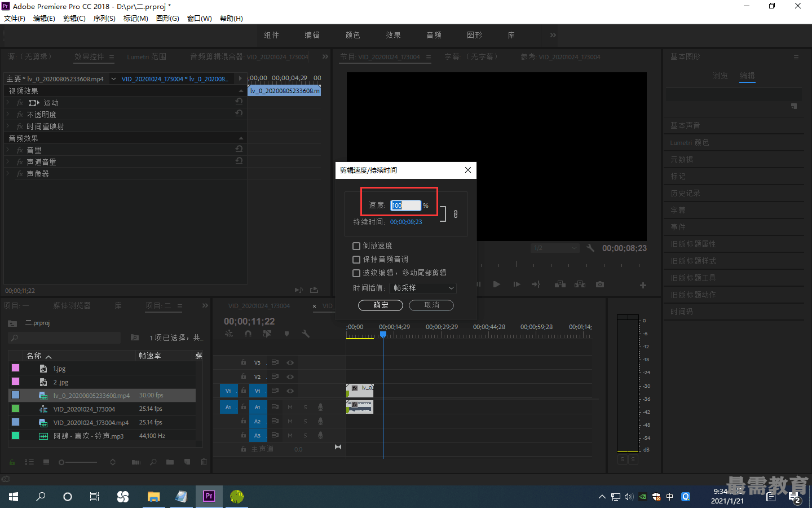
Task: Toggle lock on track V3
Action: [x=244, y=362]
